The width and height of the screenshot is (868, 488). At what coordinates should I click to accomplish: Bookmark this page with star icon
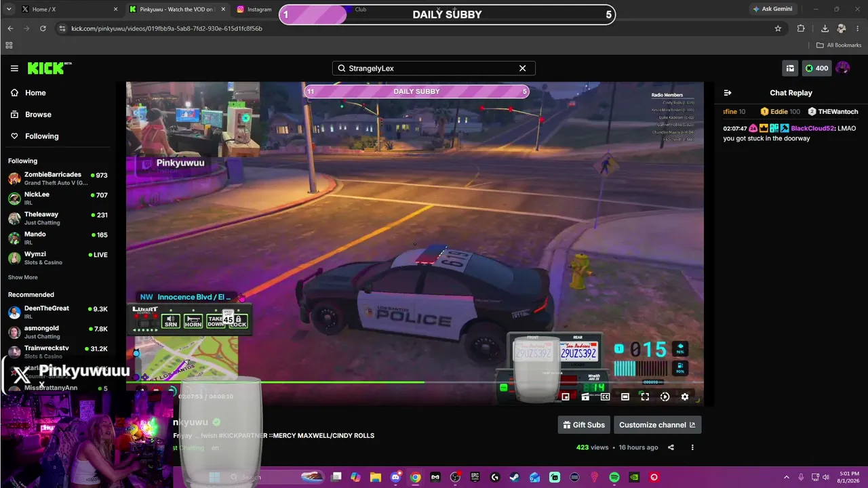778,28
